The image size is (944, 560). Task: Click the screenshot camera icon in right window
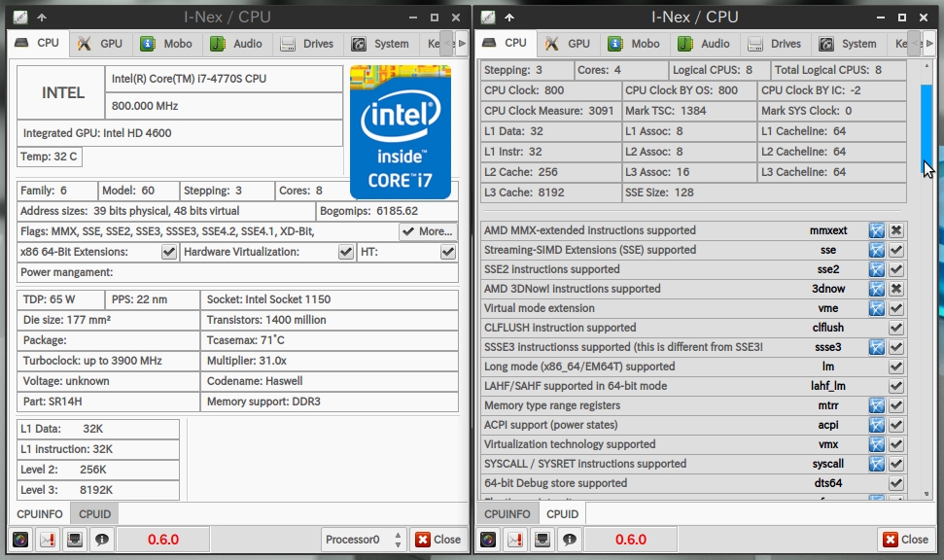tap(488, 540)
